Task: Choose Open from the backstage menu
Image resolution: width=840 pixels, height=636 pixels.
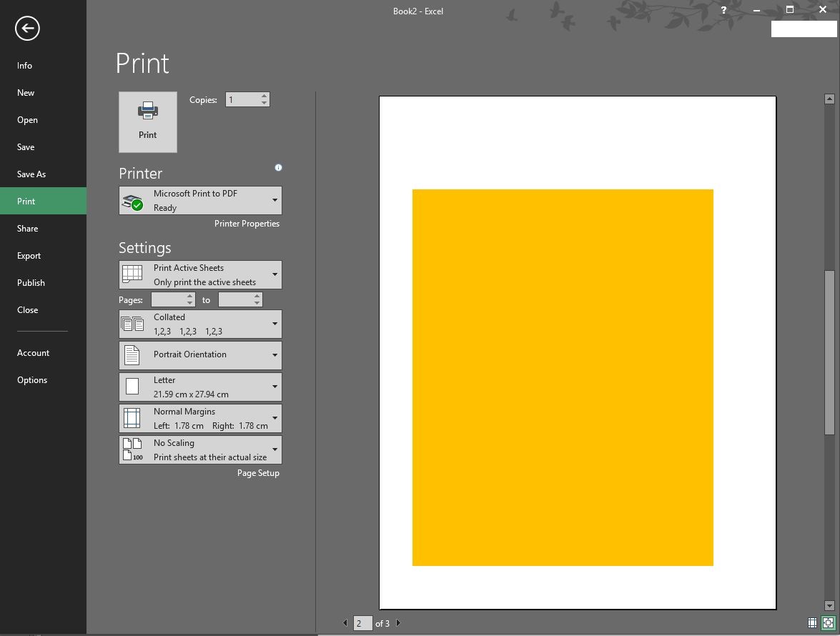Action: tap(43, 120)
